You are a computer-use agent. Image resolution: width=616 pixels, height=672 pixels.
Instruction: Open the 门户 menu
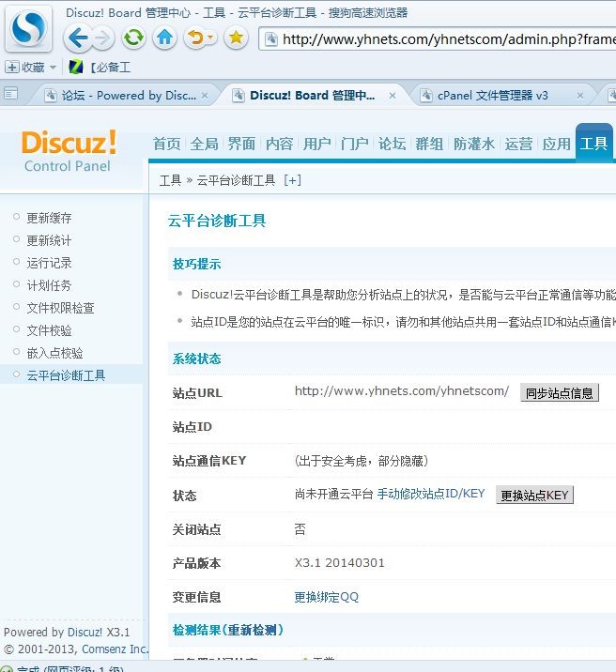coord(355,144)
